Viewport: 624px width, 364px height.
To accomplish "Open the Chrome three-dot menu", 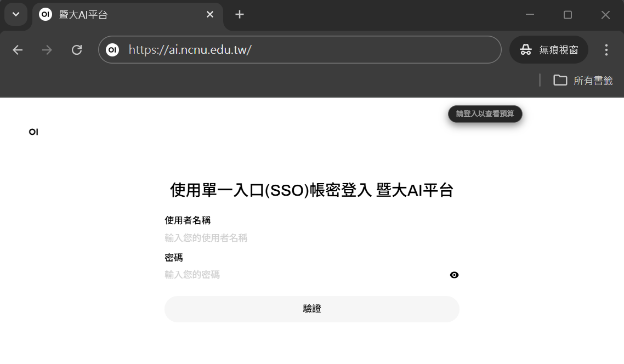I will (606, 49).
